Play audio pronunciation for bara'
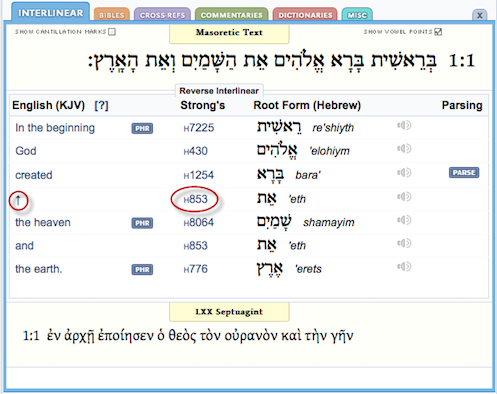 pos(404,173)
